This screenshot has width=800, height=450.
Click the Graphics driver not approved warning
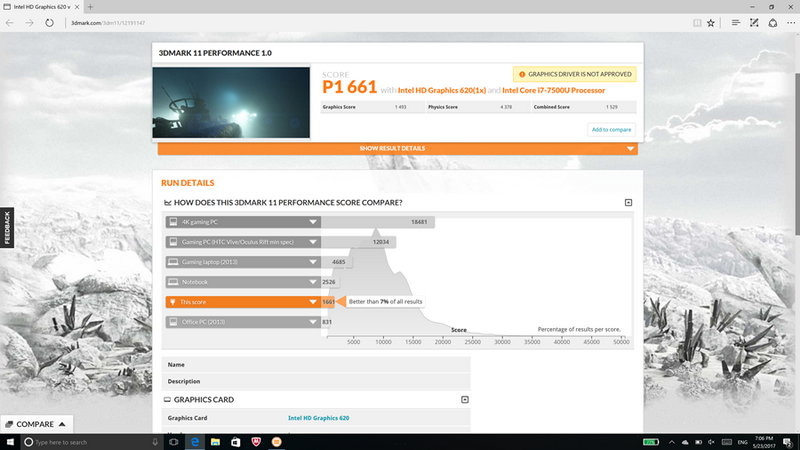[x=574, y=74]
